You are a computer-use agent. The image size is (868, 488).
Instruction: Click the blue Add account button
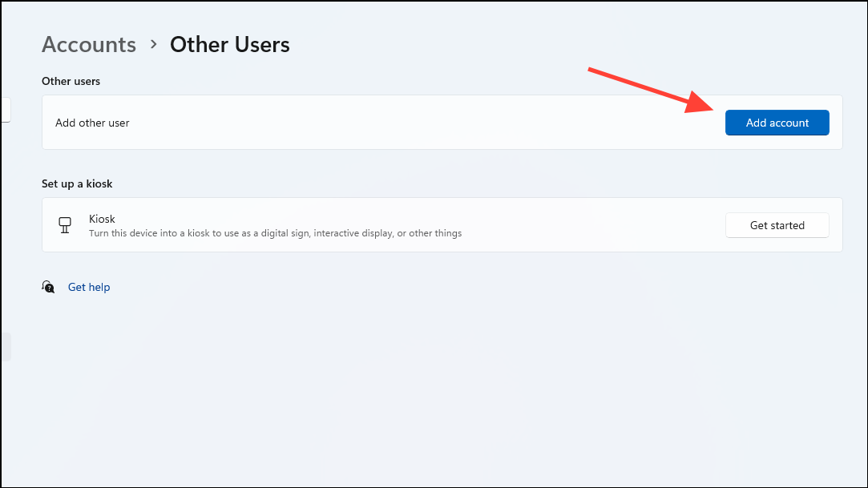[x=777, y=123]
